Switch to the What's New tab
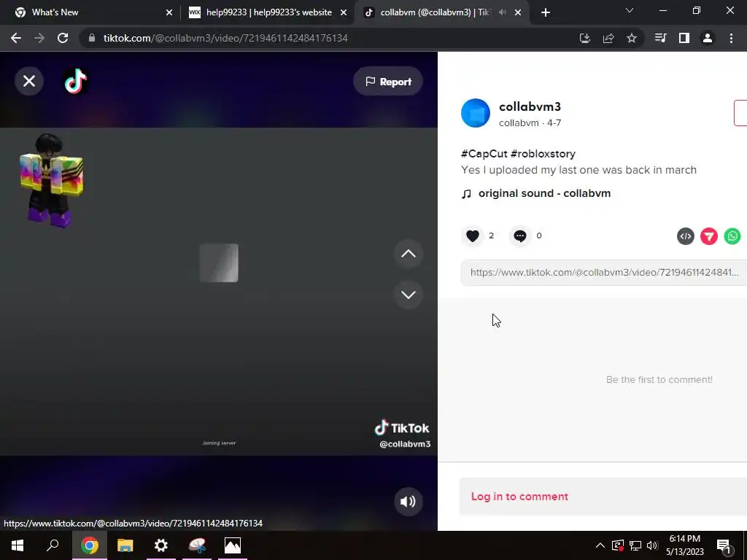The height and width of the screenshot is (560, 747). coord(90,12)
